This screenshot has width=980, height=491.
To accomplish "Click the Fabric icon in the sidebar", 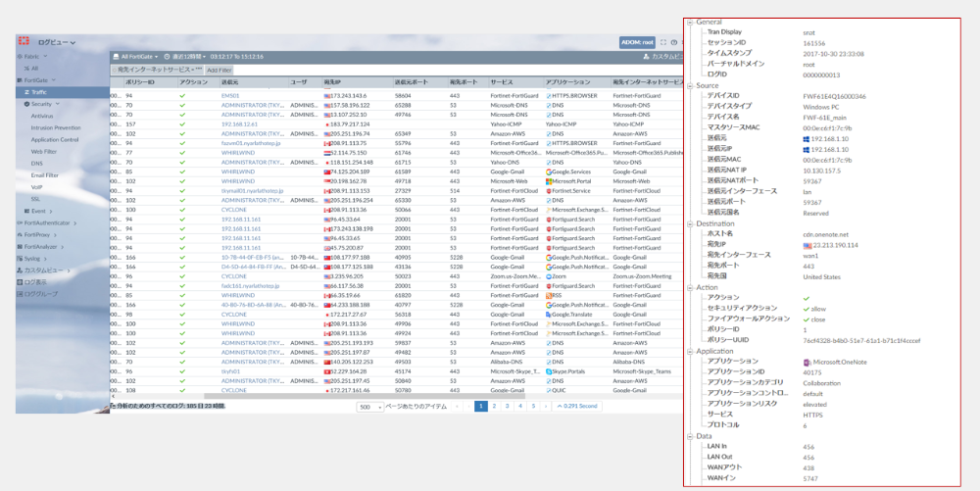I will (x=20, y=56).
